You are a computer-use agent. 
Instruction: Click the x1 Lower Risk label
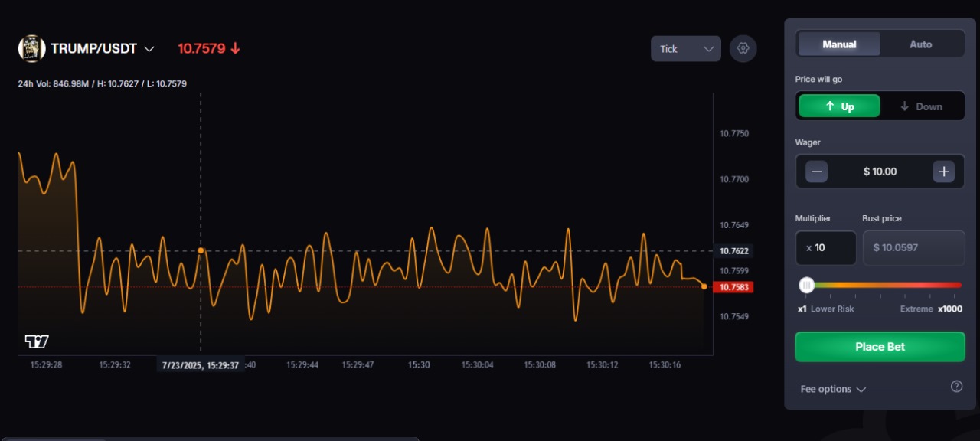coord(825,309)
